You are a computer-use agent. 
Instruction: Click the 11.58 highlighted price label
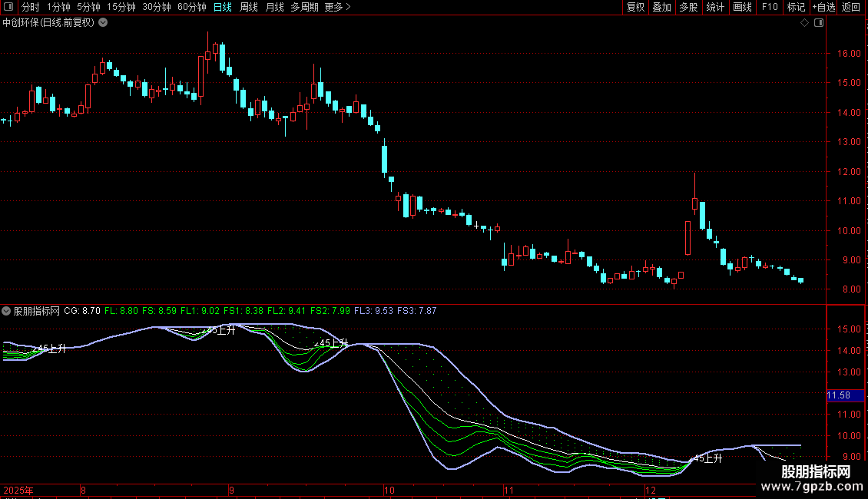845,395
